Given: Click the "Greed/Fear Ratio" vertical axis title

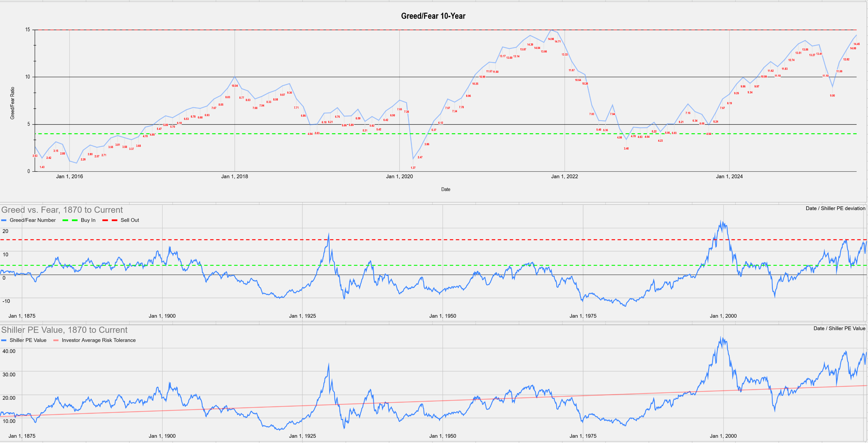Looking at the screenshot, I should point(12,103).
